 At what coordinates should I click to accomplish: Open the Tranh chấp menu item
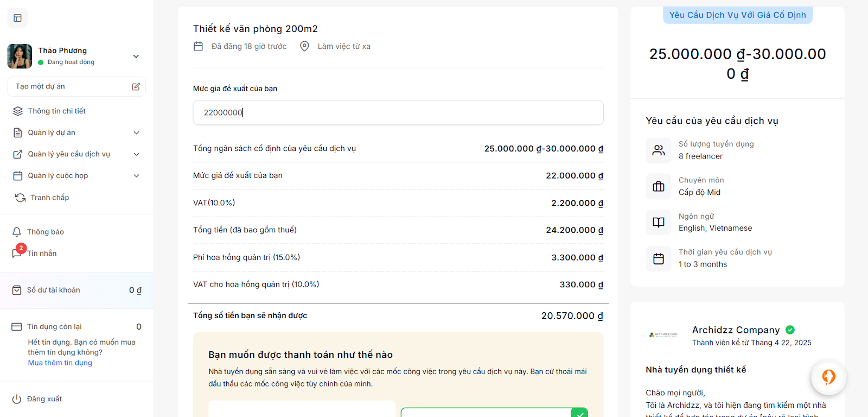point(50,198)
